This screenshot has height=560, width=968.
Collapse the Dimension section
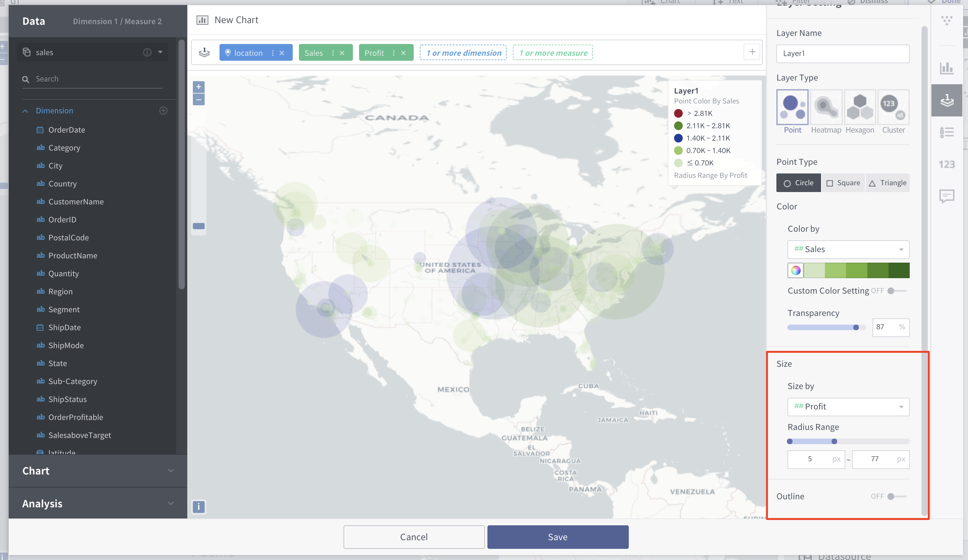coord(25,111)
